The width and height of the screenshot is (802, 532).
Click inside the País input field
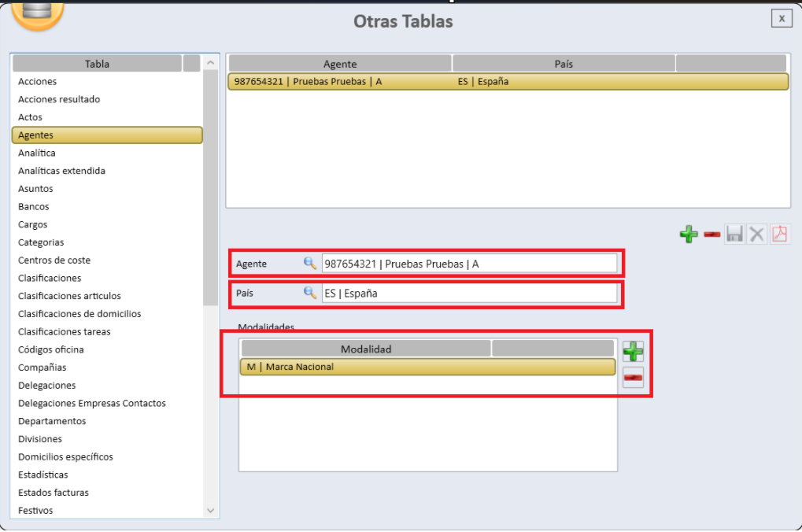469,293
